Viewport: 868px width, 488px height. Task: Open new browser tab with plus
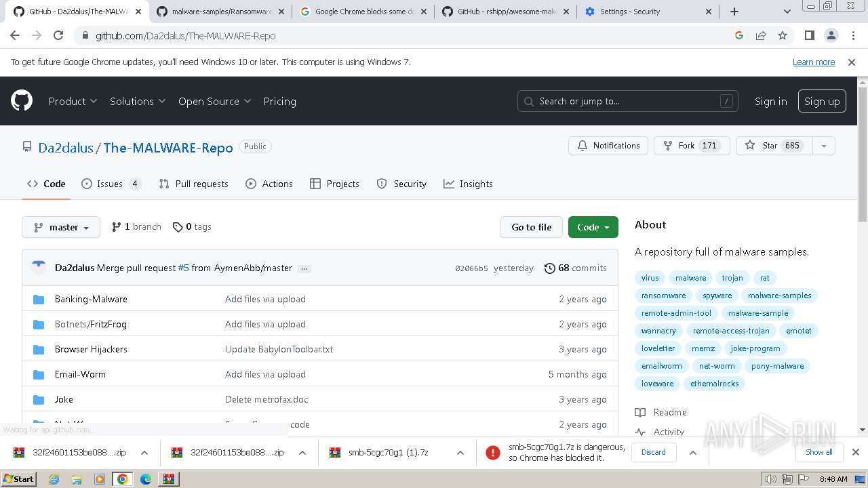coord(734,12)
